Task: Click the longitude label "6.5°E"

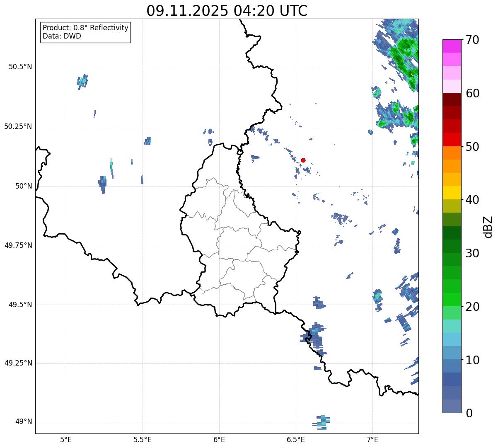Action: (x=296, y=439)
